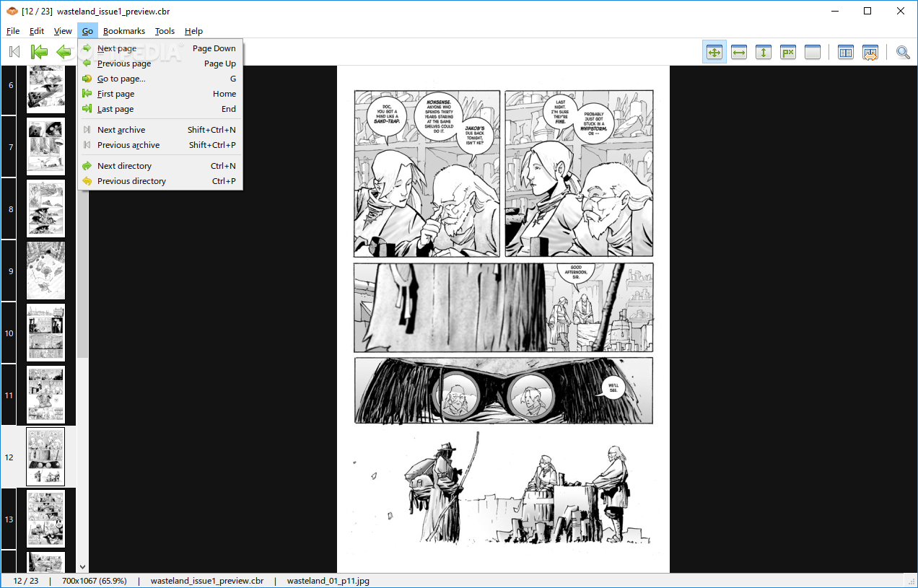Open the Edit menu
The image size is (918, 588).
(x=37, y=31)
